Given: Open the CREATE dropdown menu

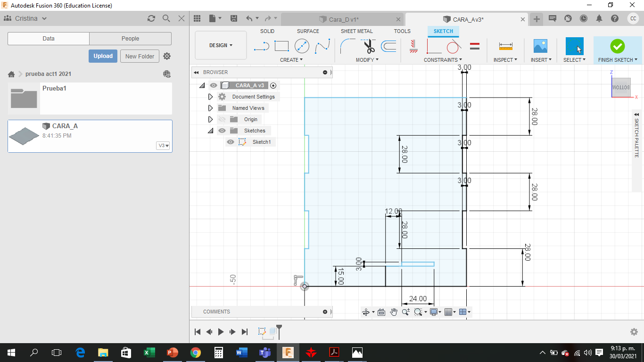Looking at the screenshot, I should 291,60.
